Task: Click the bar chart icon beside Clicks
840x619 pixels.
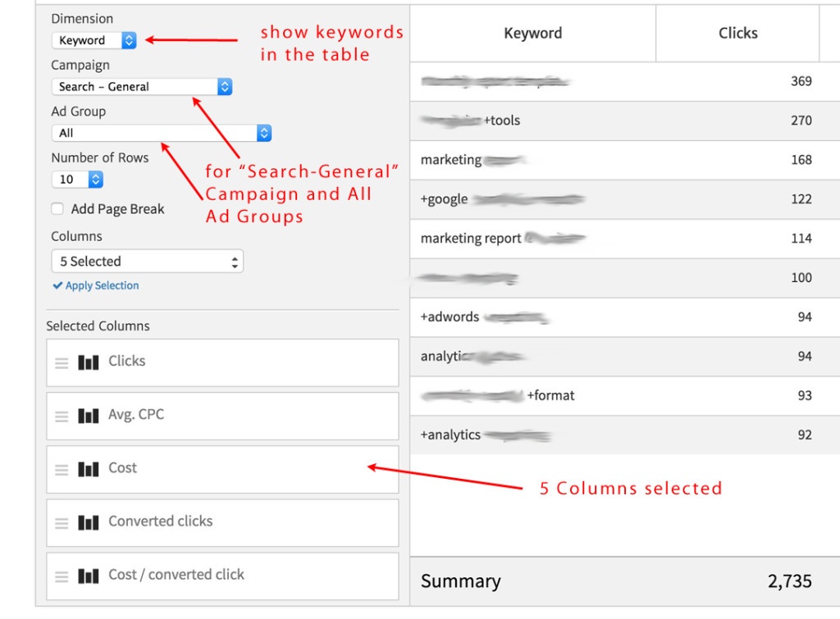Action: (x=88, y=362)
